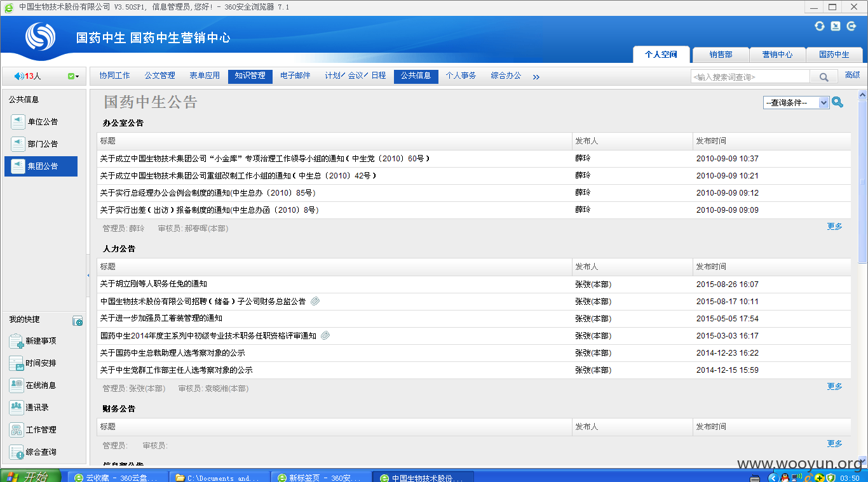Switch to 新标签页 - 360安 taskbar window
Screen dimensions: 868x482
[x=322, y=478]
